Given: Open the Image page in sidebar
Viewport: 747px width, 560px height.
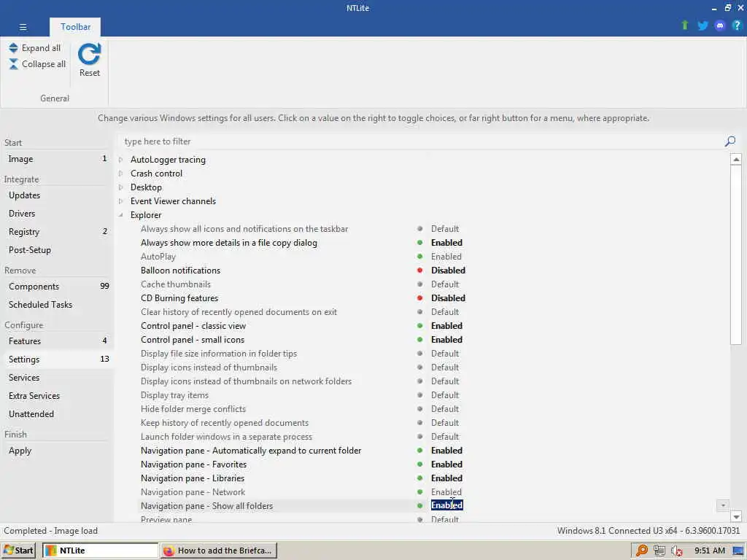Looking at the screenshot, I should pyautogui.click(x=57, y=159).
